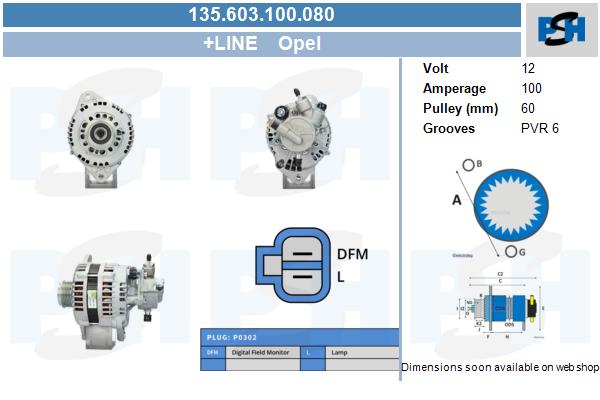
Task: Click 'Dimensions soon available on web shop' text
Action: (499, 367)
